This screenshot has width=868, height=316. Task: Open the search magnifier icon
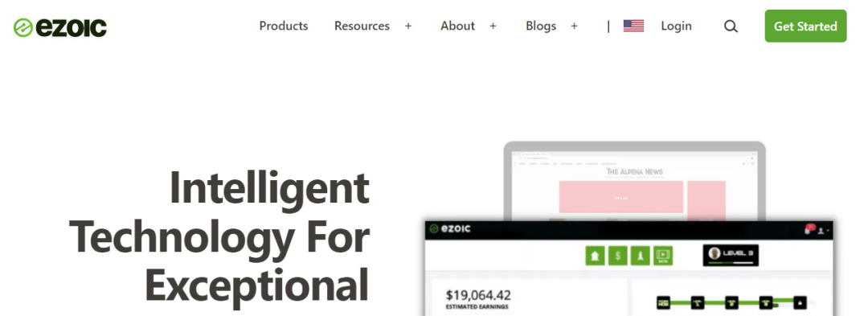[731, 26]
